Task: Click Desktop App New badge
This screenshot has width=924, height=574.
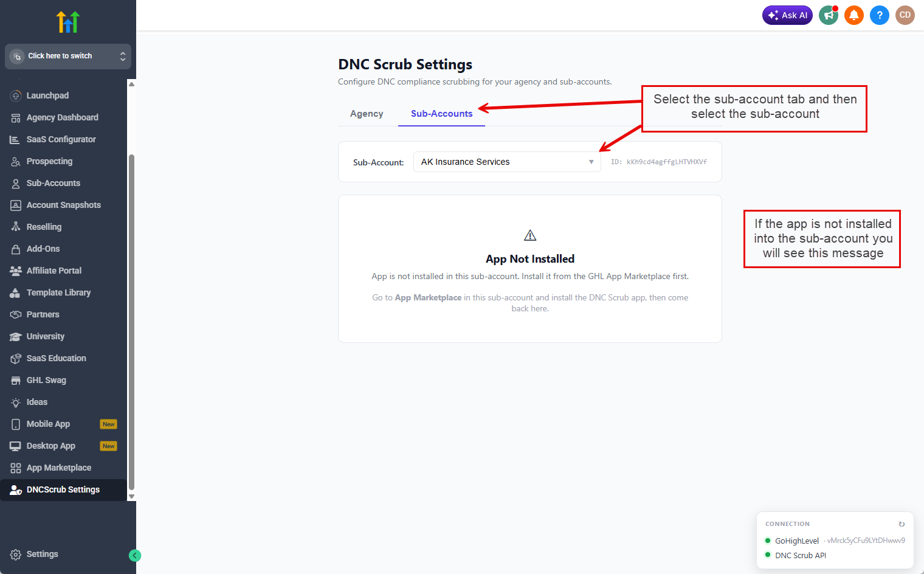Action: pos(109,446)
